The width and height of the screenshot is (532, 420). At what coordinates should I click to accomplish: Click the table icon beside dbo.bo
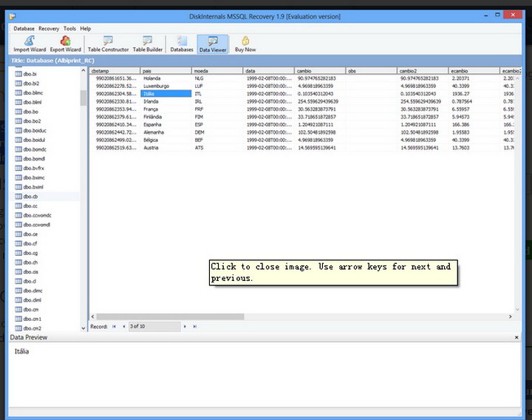tap(18, 112)
